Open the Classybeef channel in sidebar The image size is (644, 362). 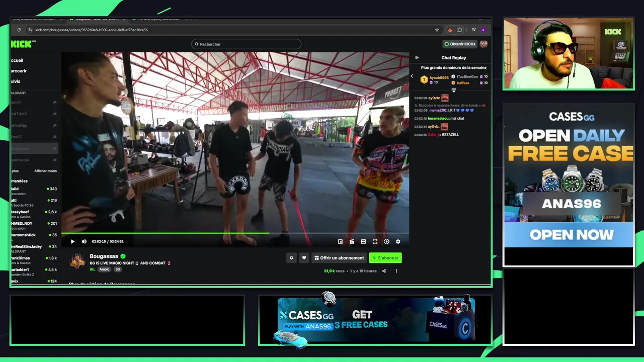tap(34, 213)
